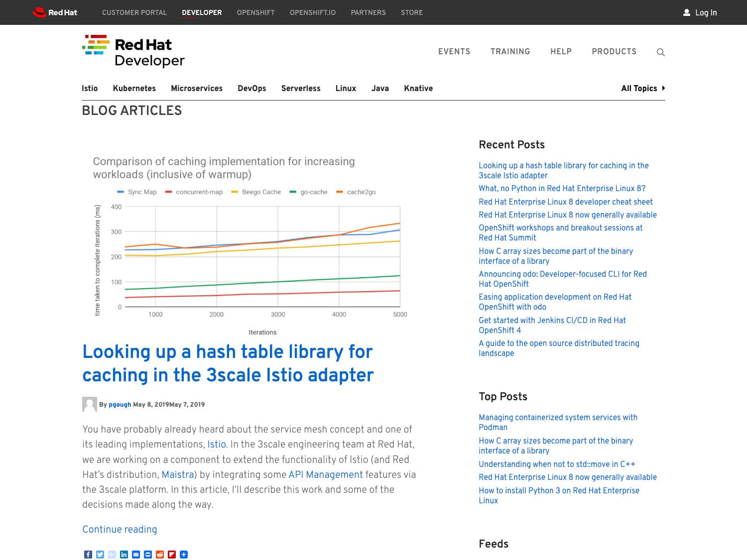Image resolution: width=747 pixels, height=560 pixels.
Task: Select the Knative topic
Action: click(x=418, y=88)
